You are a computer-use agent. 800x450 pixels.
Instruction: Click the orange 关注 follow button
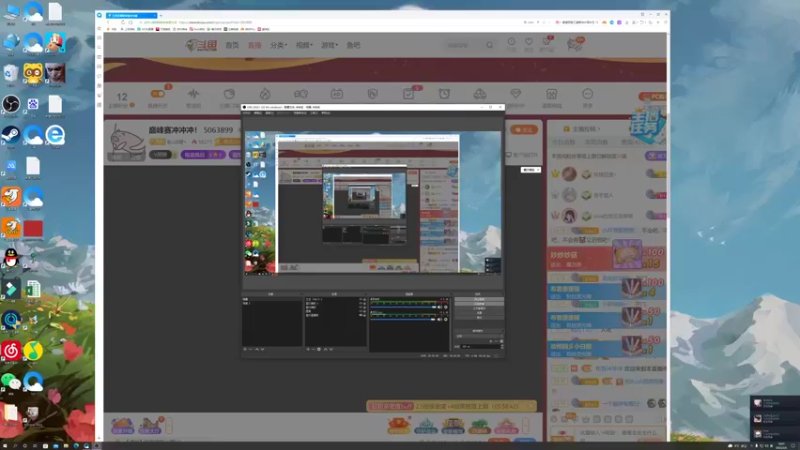pyautogui.click(x=524, y=130)
